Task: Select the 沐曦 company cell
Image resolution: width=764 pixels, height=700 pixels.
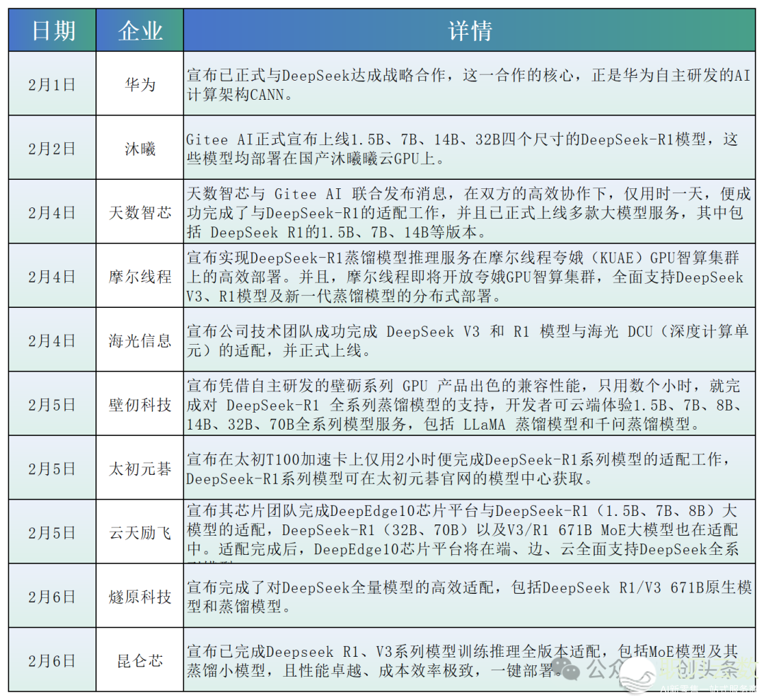Action: [x=140, y=149]
